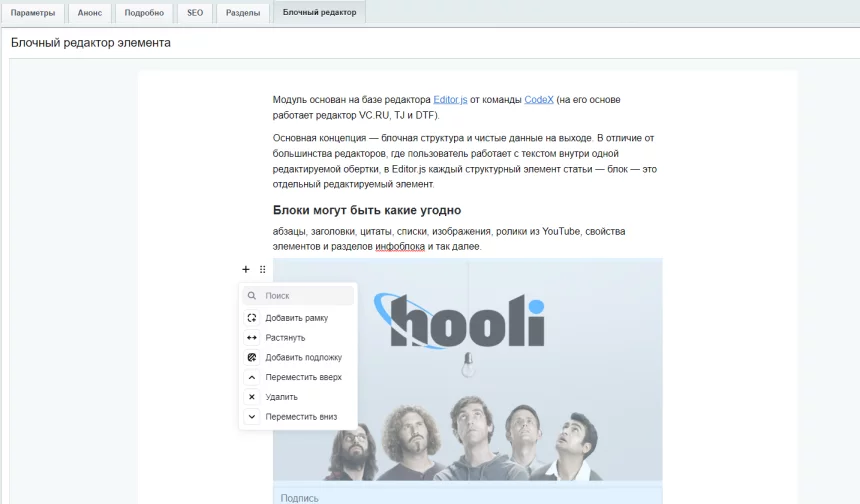This screenshot has height=504, width=860.
Task: Delete the block via the 'Удалить' X icon
Action: click(x=252, y=397)
